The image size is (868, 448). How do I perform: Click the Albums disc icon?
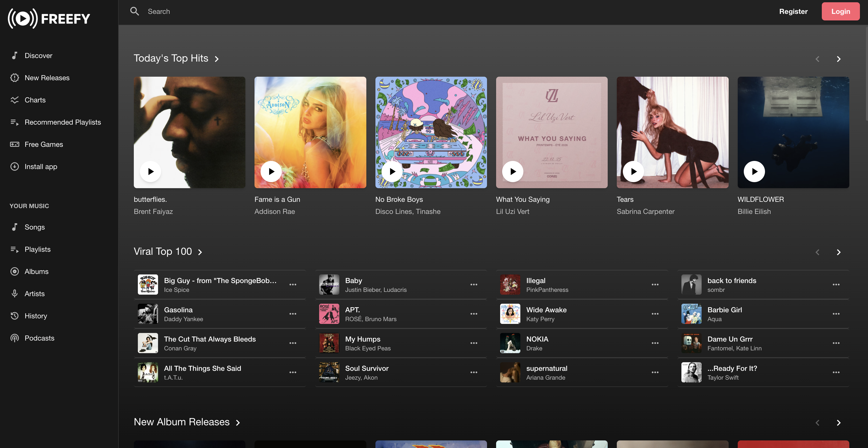(14, 272)
